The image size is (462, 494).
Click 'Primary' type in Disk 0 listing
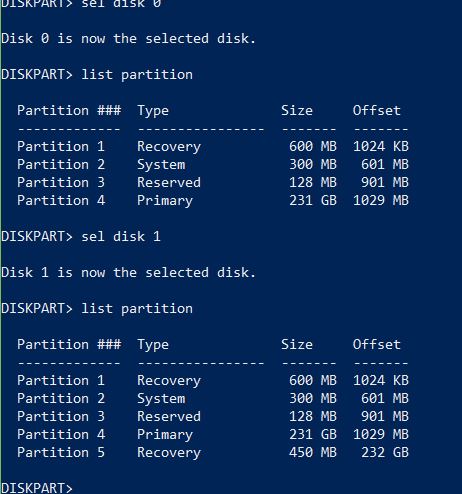pyautogui.click(x=165, y=201)
